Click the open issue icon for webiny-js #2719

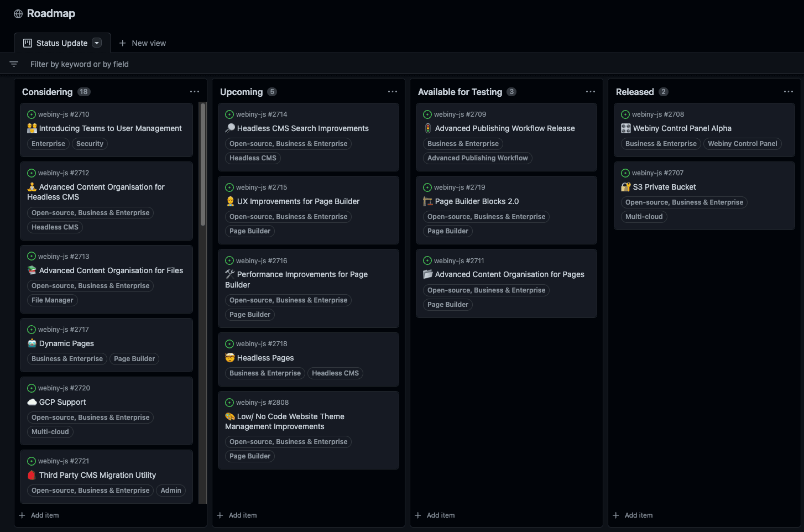coord(427,187)
